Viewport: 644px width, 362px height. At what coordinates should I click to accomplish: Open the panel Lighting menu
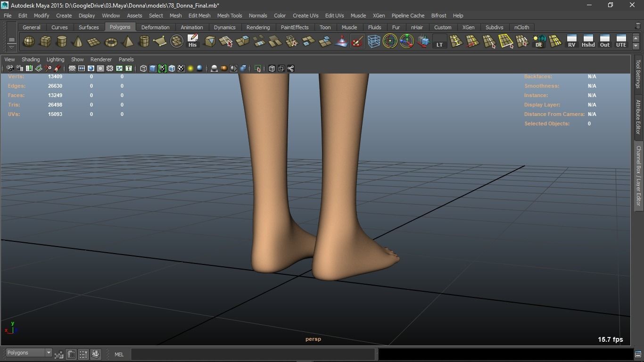(x=55, y=59)
